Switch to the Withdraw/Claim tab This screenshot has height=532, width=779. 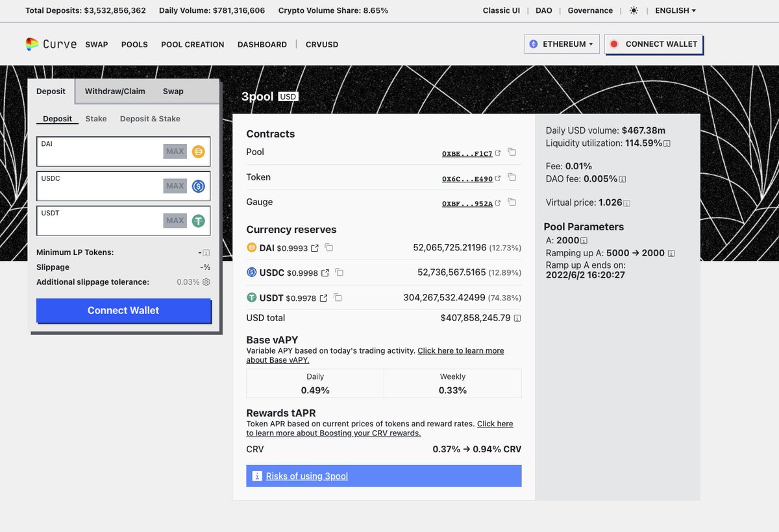pos(115,91)
